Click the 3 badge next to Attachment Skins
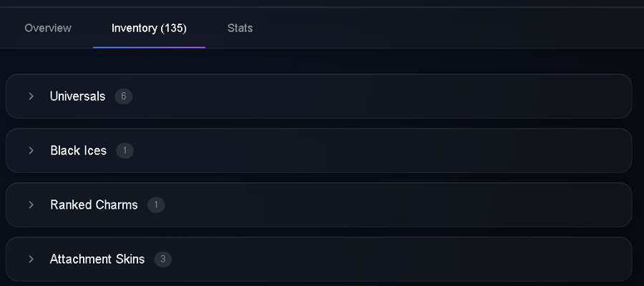The width and height of the screenshot is (644, 286). 163,260
